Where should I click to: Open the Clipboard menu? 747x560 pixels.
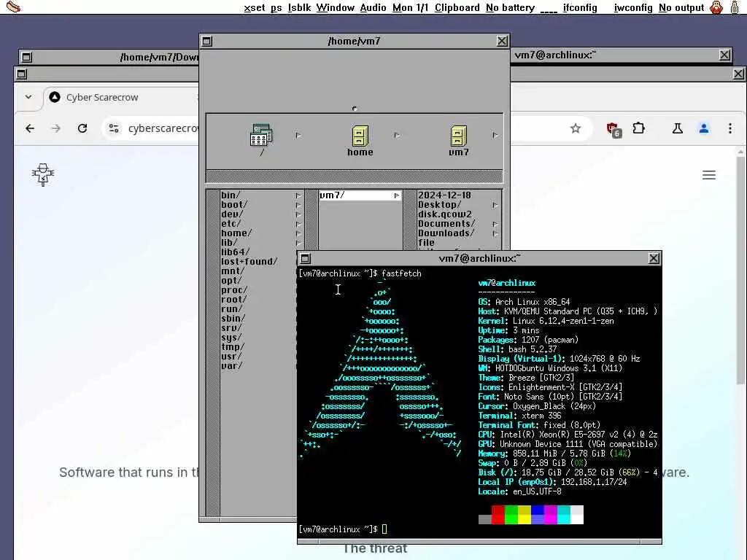point(457,7)
